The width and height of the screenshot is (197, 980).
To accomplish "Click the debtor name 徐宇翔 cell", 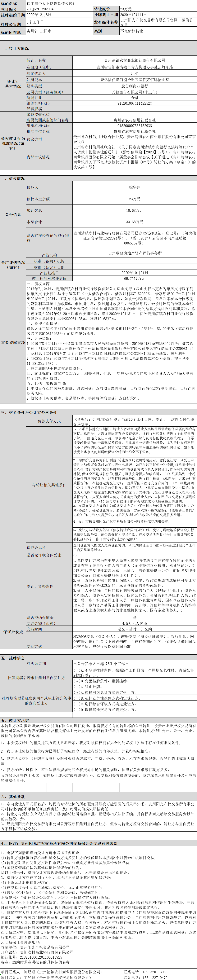I will pyautogui.click(x=135, y=187).
